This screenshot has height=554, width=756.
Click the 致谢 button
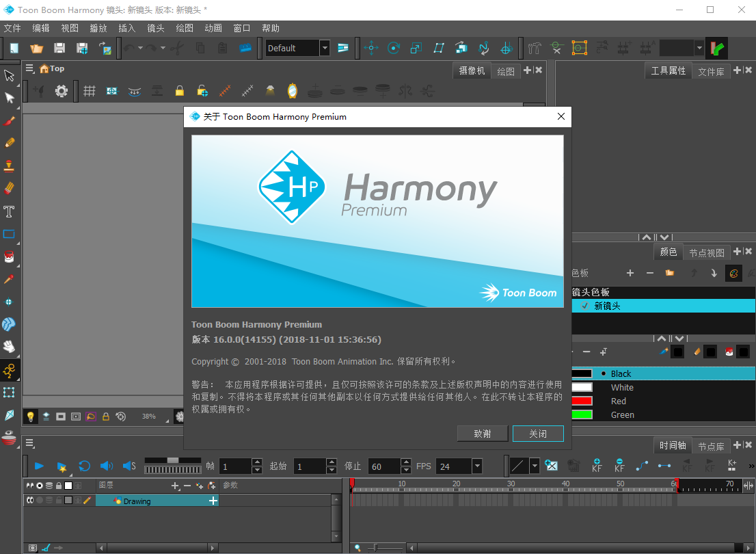[x=483, y=433]
